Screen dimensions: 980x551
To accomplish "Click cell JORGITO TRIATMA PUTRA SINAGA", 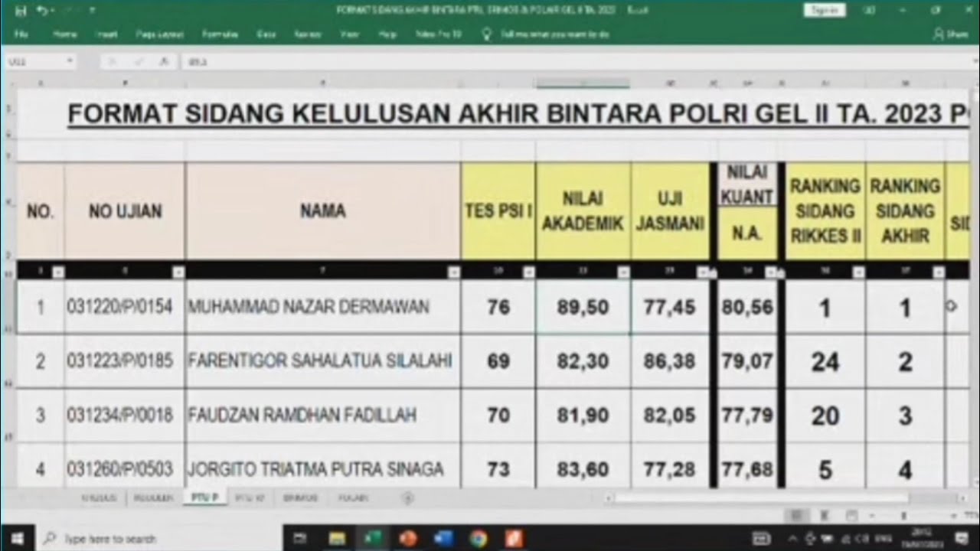I will click(323, 465).
